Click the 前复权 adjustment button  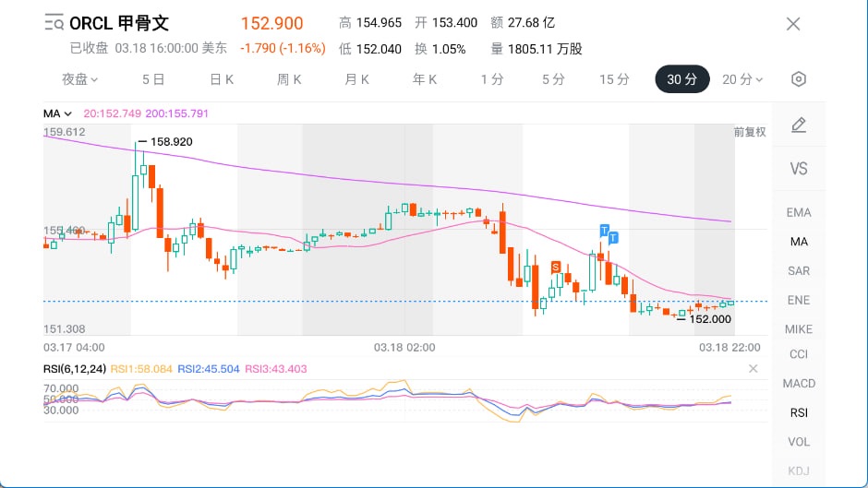click(x=750, y=132)
